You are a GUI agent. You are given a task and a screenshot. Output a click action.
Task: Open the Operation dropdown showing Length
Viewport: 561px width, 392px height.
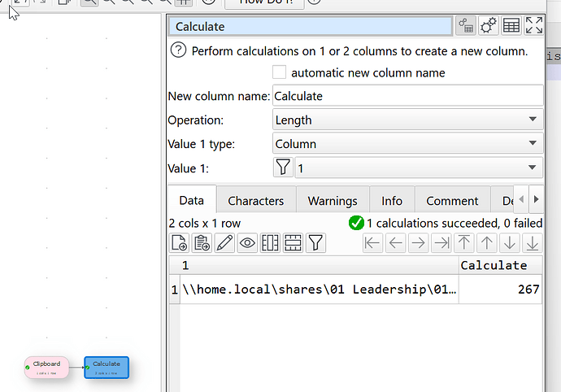[407, 120]
